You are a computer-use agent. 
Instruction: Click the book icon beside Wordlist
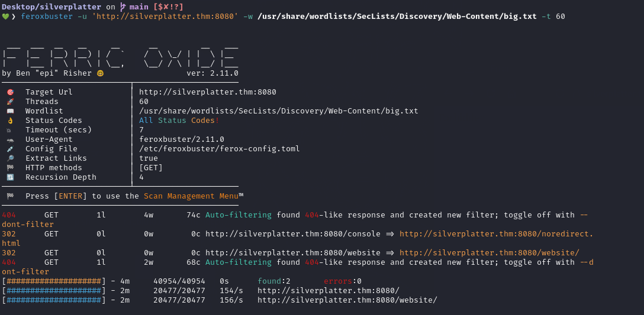click(10, 111)
